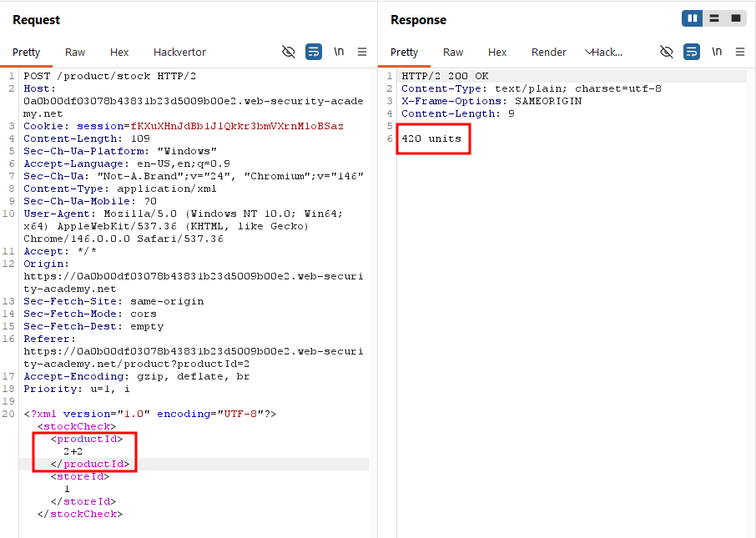Select combined tabbed layout view icon

736,18
